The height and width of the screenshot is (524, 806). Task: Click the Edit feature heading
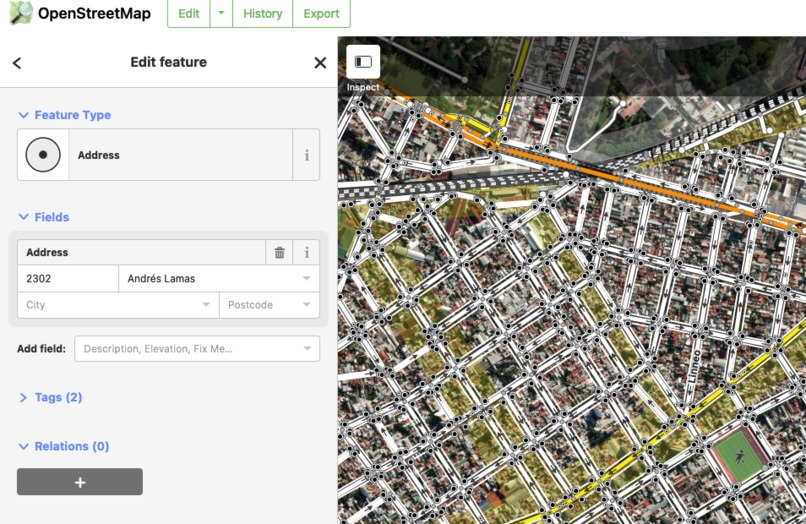pos(169,62)
